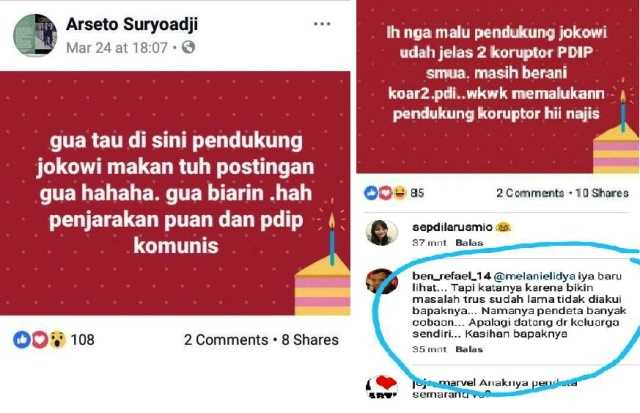Click Balas under sepdilarusmio's comment

[x=469, y=242]
